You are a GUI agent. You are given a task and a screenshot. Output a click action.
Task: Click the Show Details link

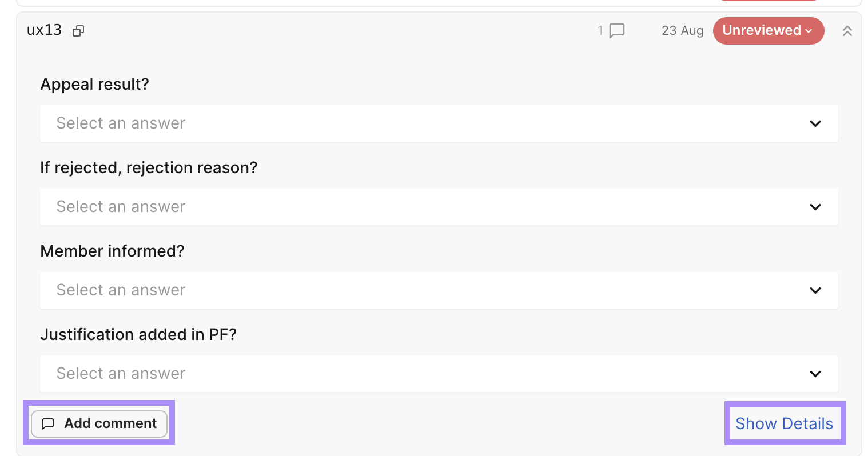click(x=784, y=423)
